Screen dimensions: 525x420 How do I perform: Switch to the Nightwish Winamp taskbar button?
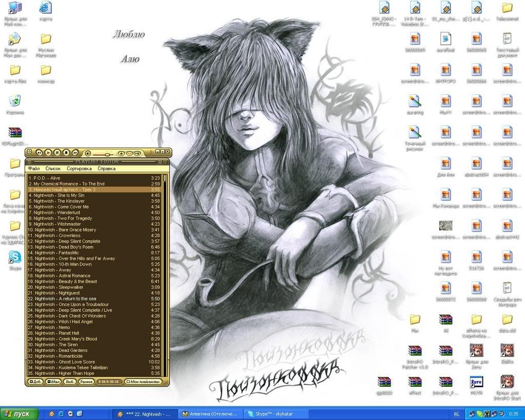(x=144, y=414)
